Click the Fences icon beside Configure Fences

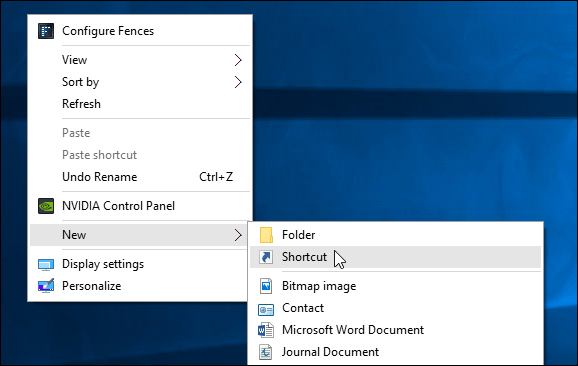pos(46,31)
